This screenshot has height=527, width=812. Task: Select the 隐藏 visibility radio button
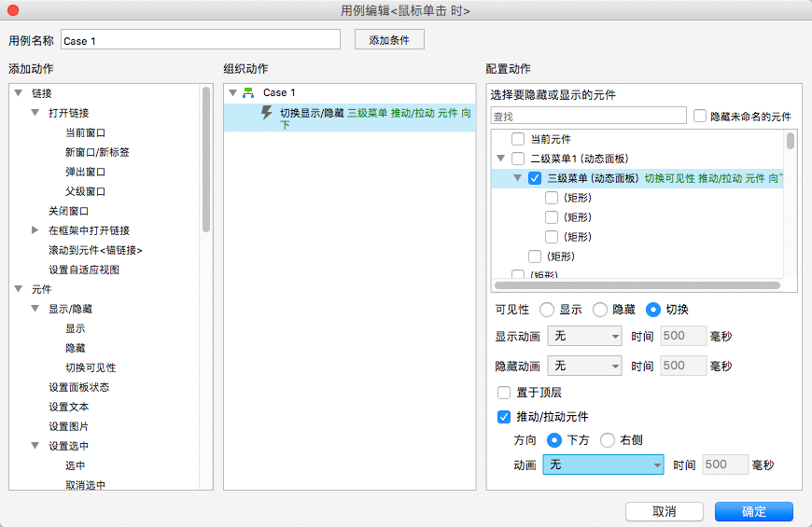(600, 310)
